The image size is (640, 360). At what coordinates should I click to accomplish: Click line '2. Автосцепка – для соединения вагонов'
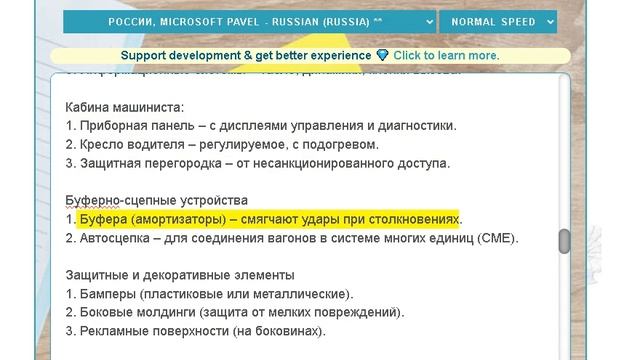[x=292, y=238]
